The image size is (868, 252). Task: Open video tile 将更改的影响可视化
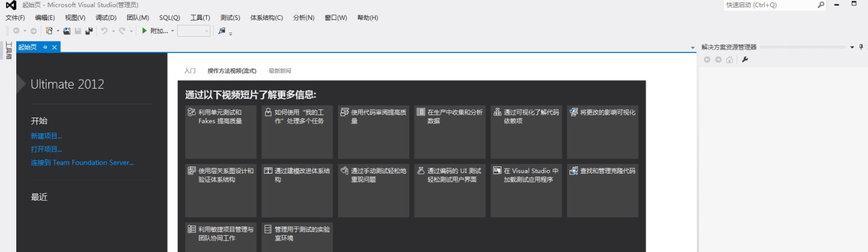click(x=602, y=131)
